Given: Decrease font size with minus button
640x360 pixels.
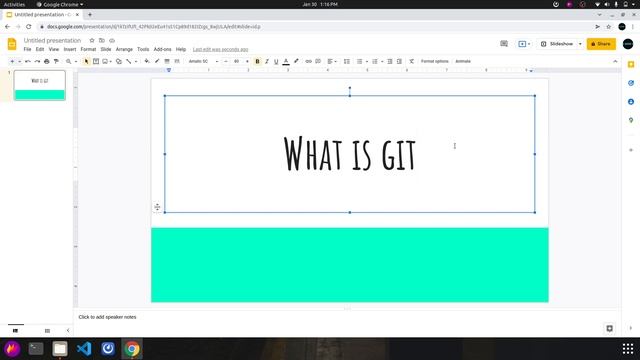Looking at the screenshot, I should [226, 61].
